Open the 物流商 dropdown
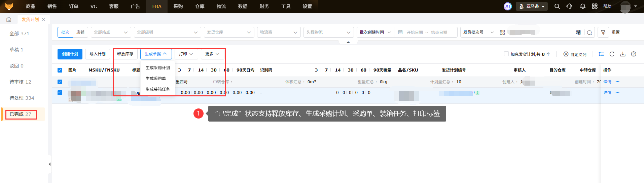This screenshot has width=644, height=183. 279,32
